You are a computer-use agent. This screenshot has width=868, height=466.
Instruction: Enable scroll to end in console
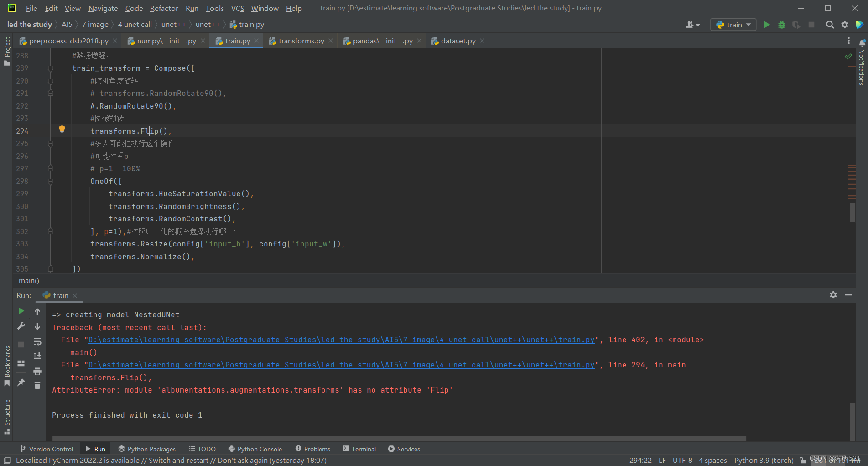[37, 356]
